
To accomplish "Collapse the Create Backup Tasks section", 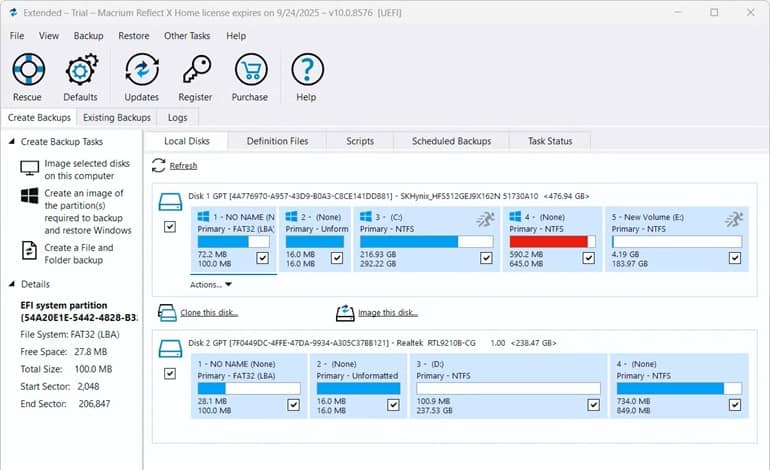I will click(x=12, y=141).
